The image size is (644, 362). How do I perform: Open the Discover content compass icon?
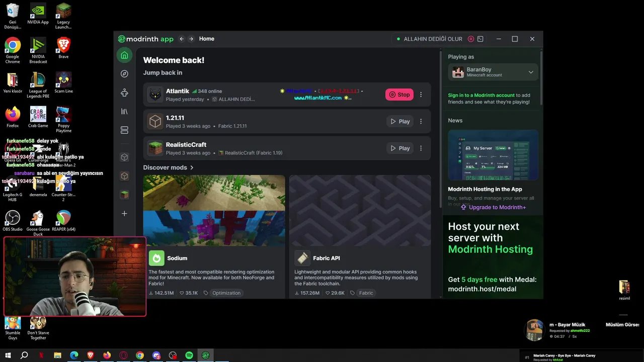point(124,74)
